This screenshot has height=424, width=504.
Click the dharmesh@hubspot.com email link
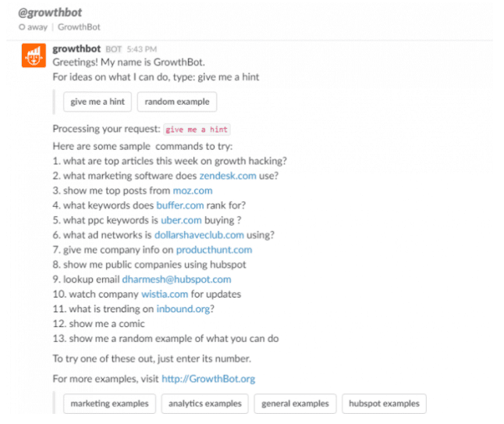pos(176,280)
